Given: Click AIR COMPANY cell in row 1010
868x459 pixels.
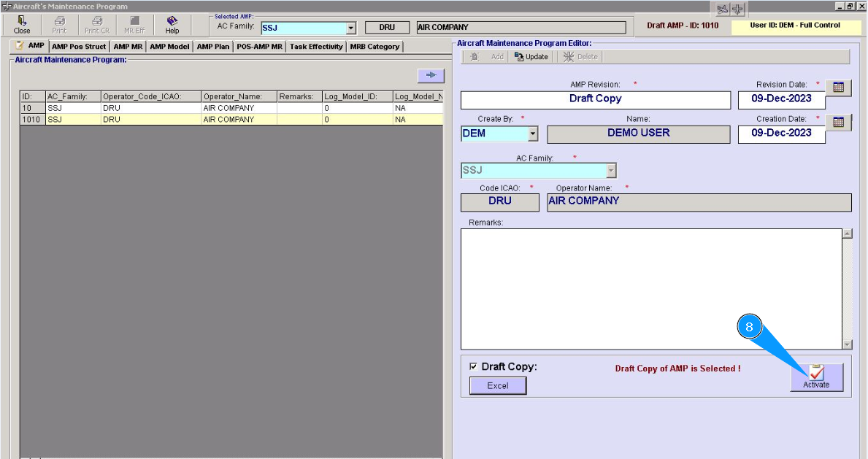Looking at the screenshot, I should 239,119.
